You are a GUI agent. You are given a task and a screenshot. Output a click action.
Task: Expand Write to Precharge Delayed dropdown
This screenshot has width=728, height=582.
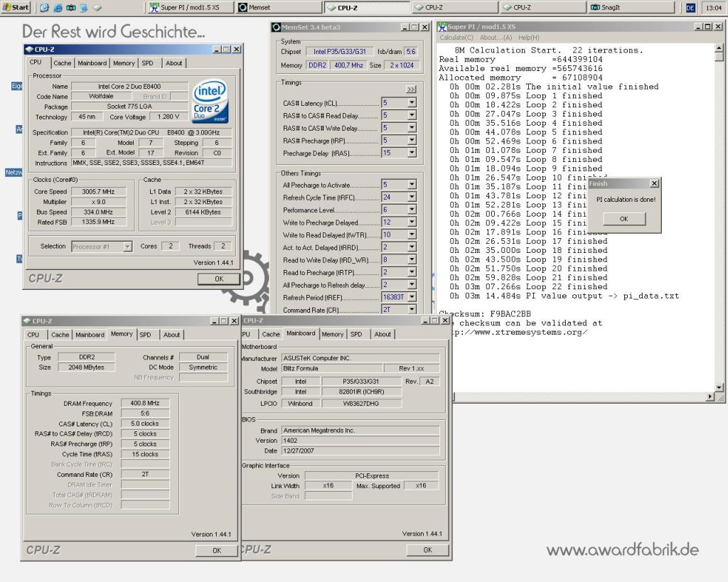click(412, 222)
